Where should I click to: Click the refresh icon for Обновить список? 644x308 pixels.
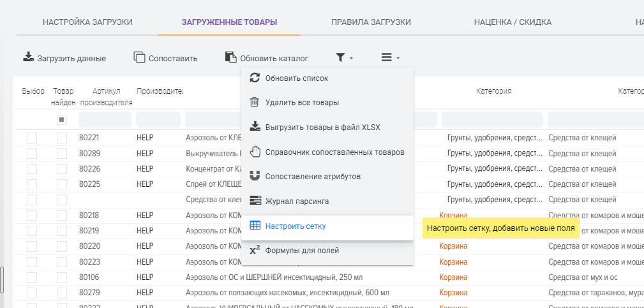pyautogui.click(x=255, y=78)
